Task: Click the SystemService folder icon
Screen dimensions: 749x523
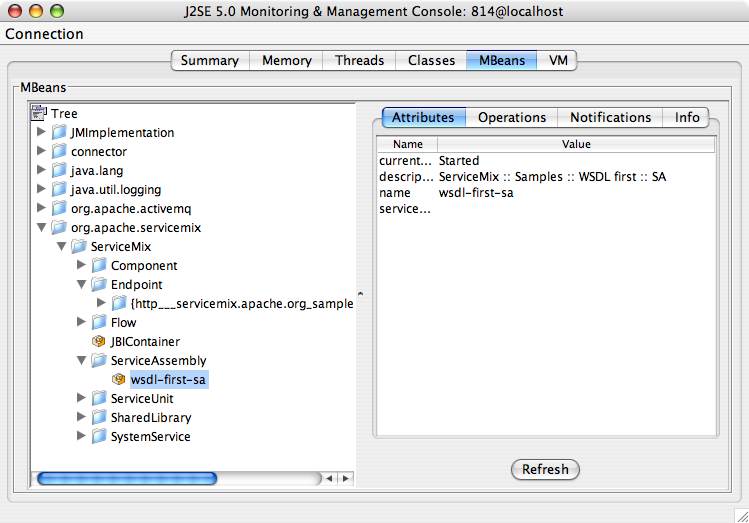Action: [99, 436]
